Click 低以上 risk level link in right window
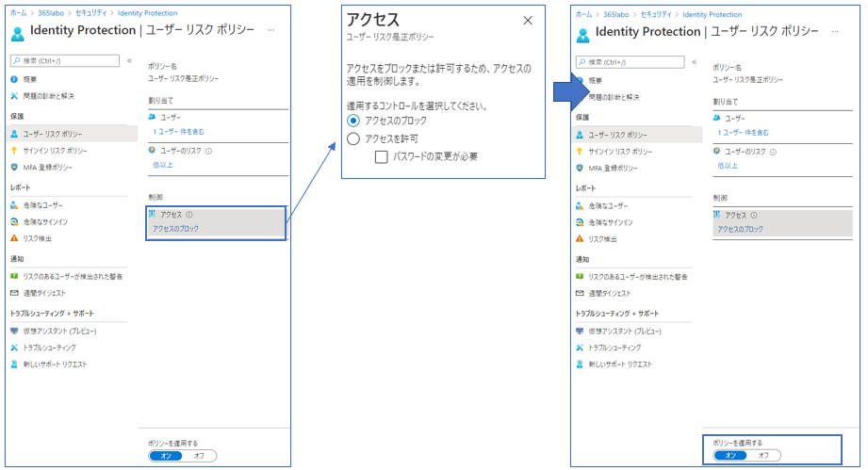 pos(728,166)
